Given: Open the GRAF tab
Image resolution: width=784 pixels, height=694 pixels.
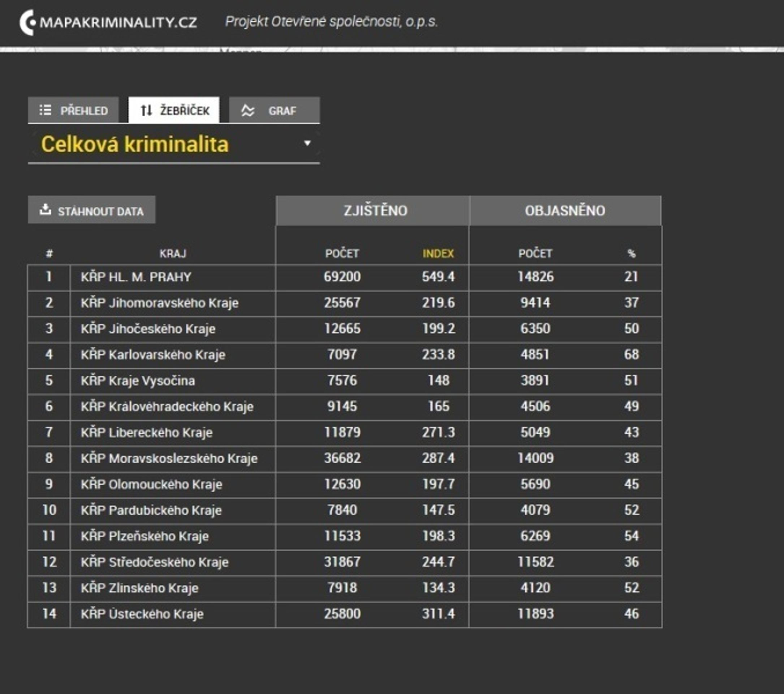Looking at the screenshot, I should pyautogui.click(x=274, y=110).
